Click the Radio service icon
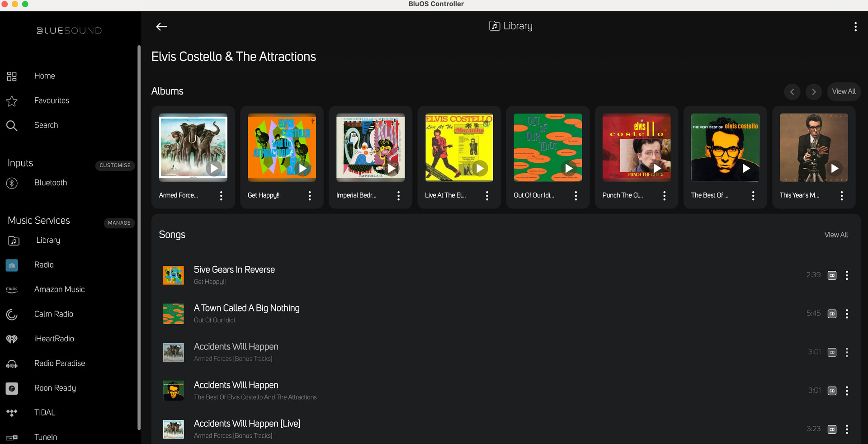The image size is (868, 444). (x=12, y=265)
